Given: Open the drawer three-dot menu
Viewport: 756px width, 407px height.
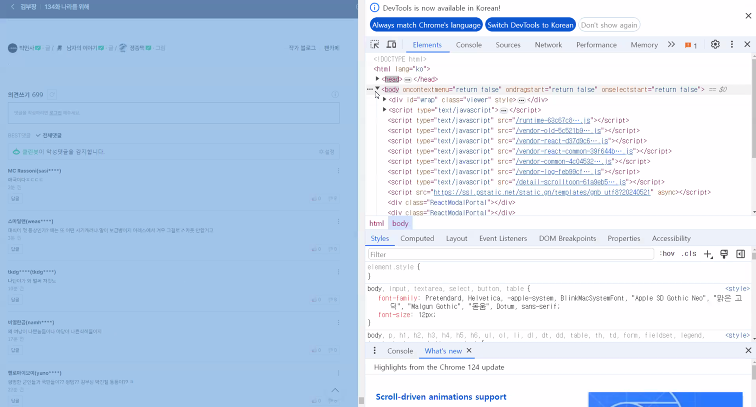Looking at the screenshot, I should pos(375,351).
